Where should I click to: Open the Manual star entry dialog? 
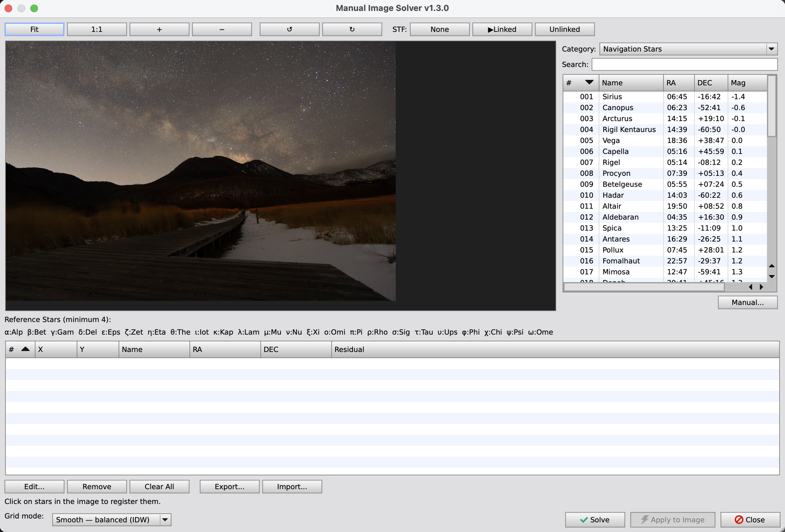[748, 302]
